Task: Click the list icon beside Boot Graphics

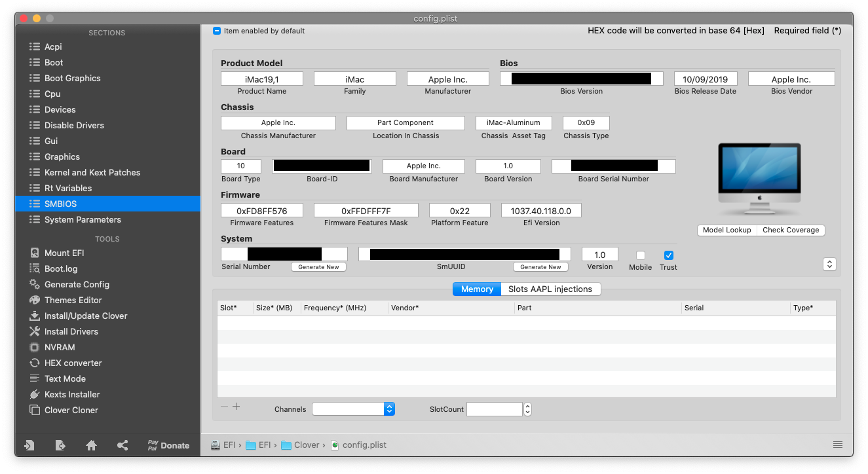Action: point(35,78)
